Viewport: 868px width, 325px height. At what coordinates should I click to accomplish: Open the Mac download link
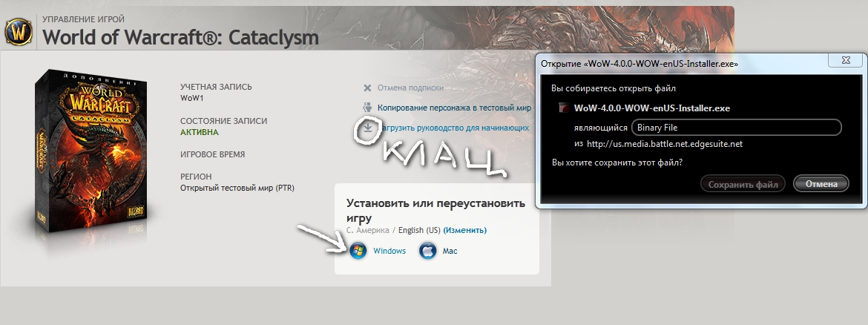click(450, 251)
